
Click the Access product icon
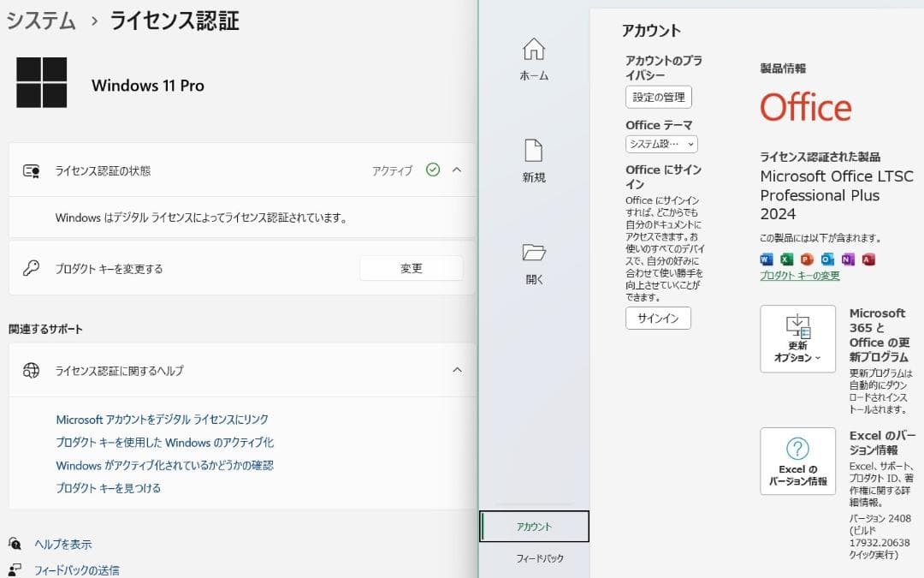866,259
